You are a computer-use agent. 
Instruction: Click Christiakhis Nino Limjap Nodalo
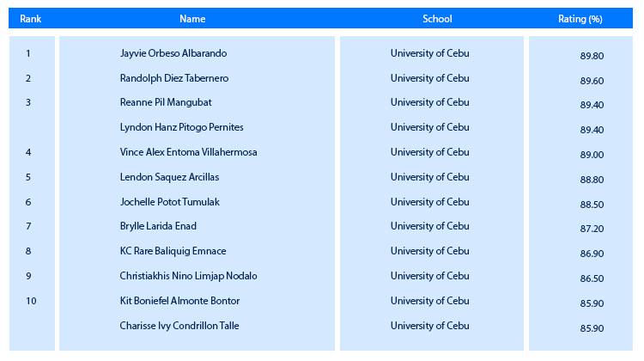(189, 276)
